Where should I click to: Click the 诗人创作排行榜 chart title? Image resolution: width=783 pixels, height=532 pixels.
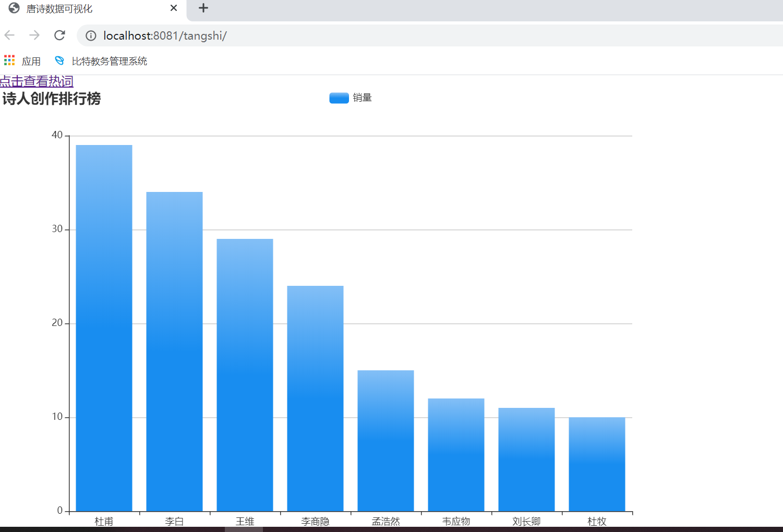pyautogui.click(x=51, y=99)
